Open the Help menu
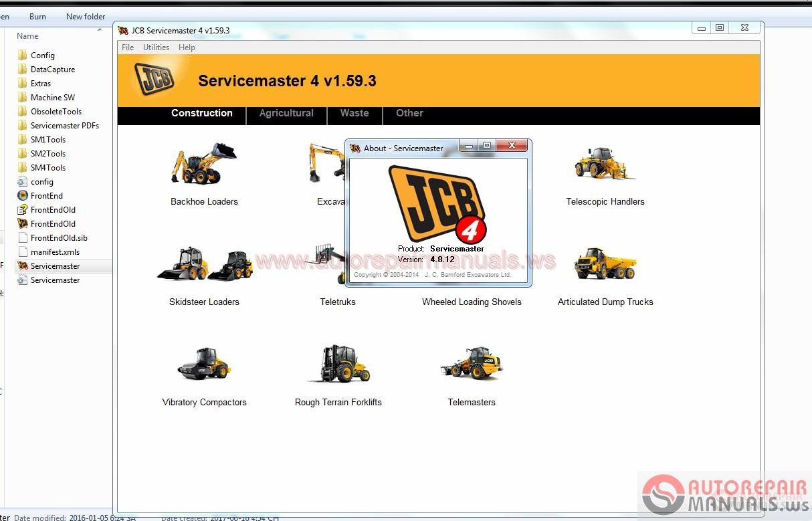812x521 pixels. [187, 47]
